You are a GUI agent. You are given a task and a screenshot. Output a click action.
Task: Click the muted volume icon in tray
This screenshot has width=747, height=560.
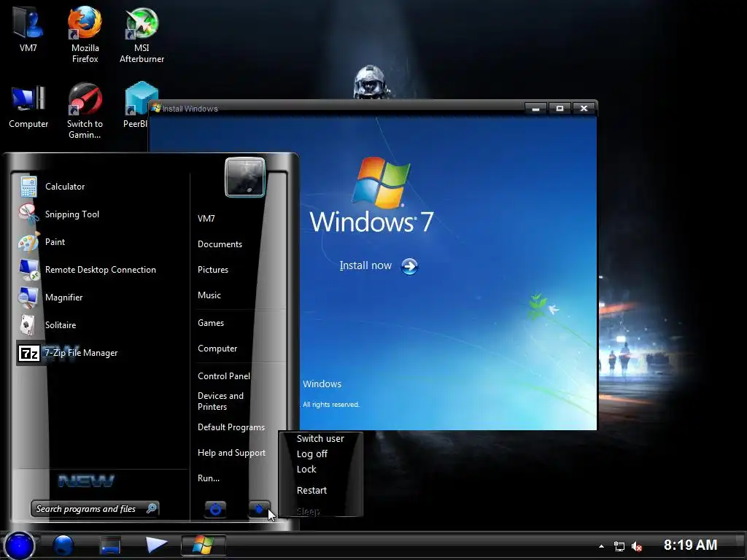click(x=636, y=547)
